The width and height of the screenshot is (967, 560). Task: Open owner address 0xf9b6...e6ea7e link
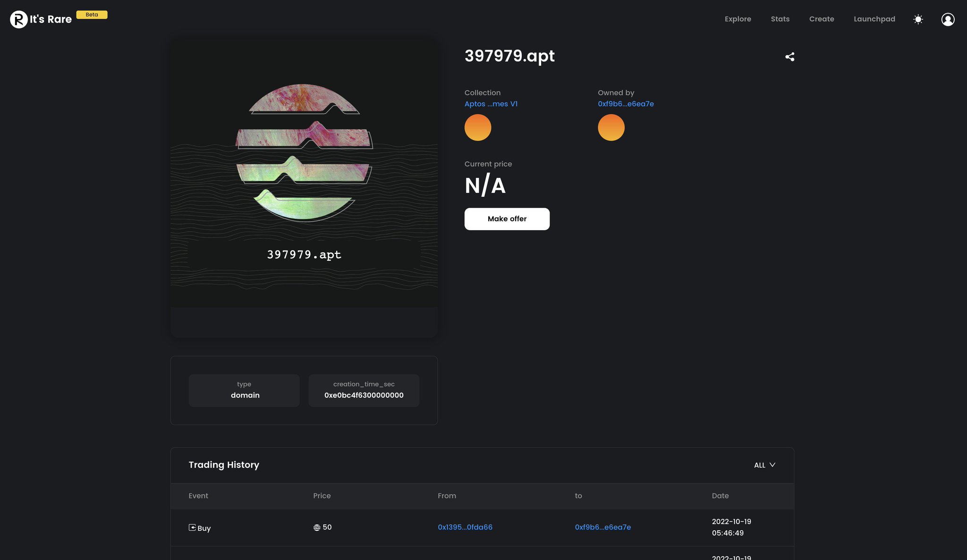tap(626, 104)
